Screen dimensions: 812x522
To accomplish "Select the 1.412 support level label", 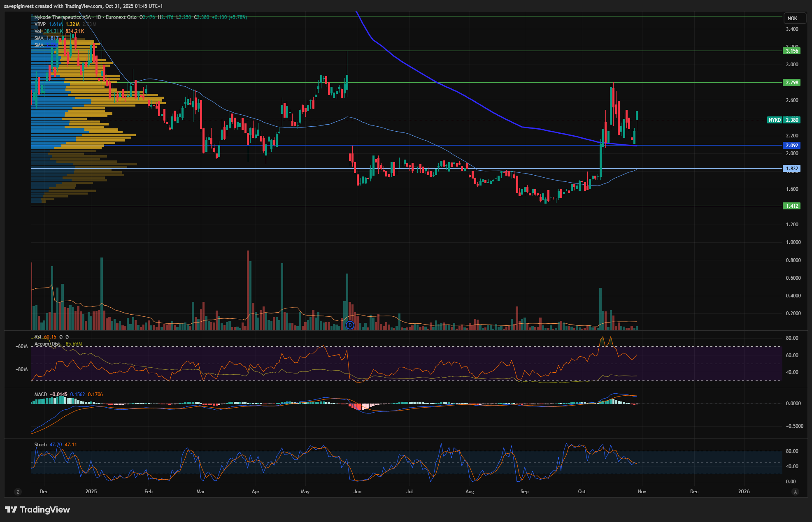I will tap(791, 206).
